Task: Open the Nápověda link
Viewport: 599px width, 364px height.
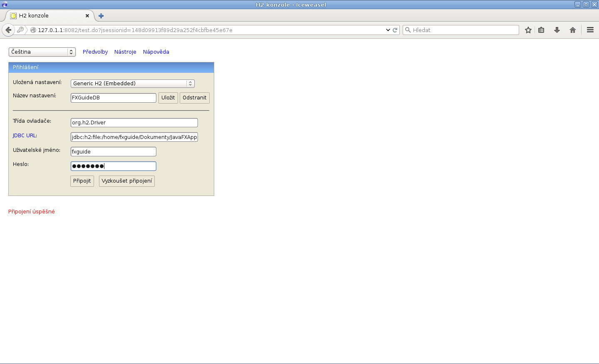Action: tap(156, 52)
